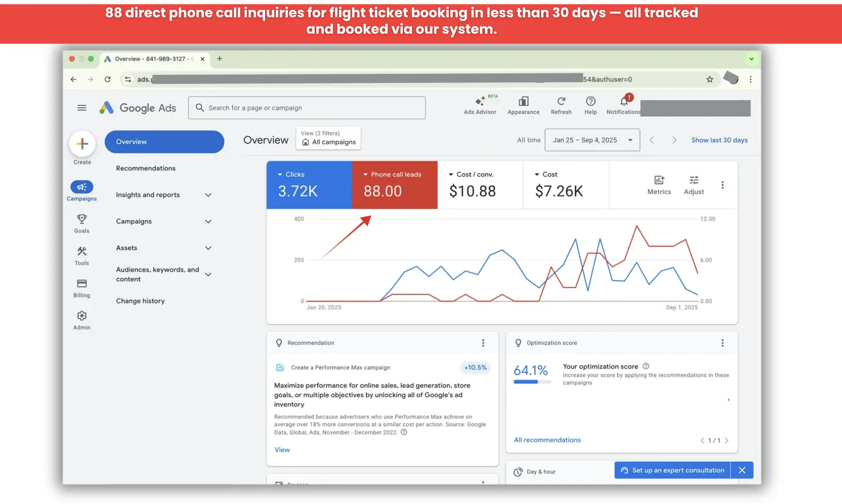Screen dimensions: 842x504
Task: Open scorecard three-dot menu
Action: pos(722,185)
